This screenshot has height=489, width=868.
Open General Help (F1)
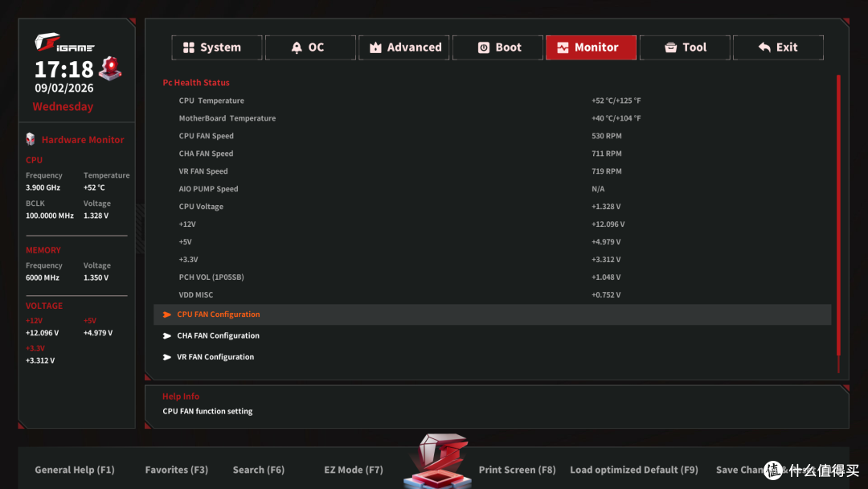pyautogui.click(x=75, y=470)
